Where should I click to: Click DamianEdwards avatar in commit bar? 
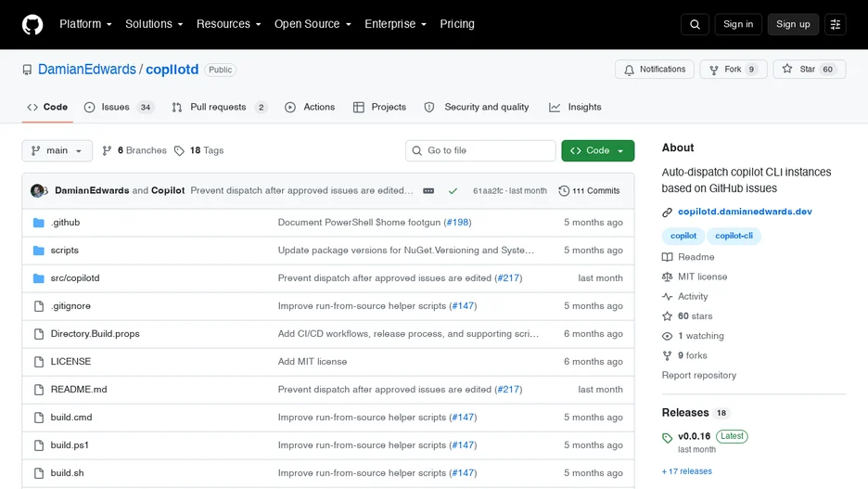(x=38, y=190)
